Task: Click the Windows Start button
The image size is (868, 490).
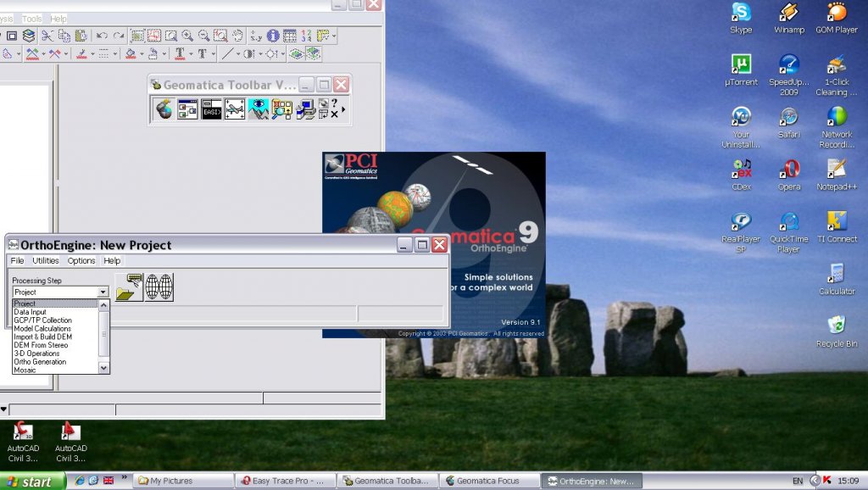Action: tap(32, 482)
